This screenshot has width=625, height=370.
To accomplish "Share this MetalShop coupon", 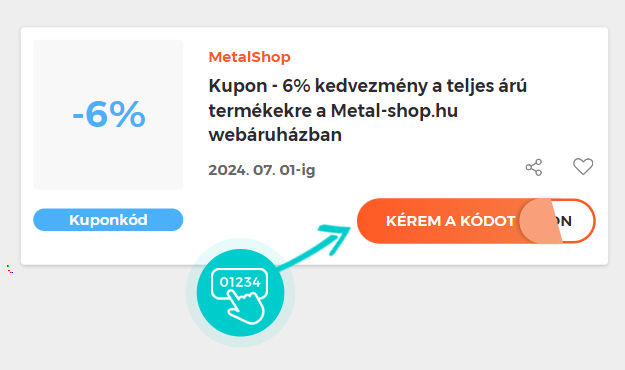I will pyautogui.click(x=534, y=167).
